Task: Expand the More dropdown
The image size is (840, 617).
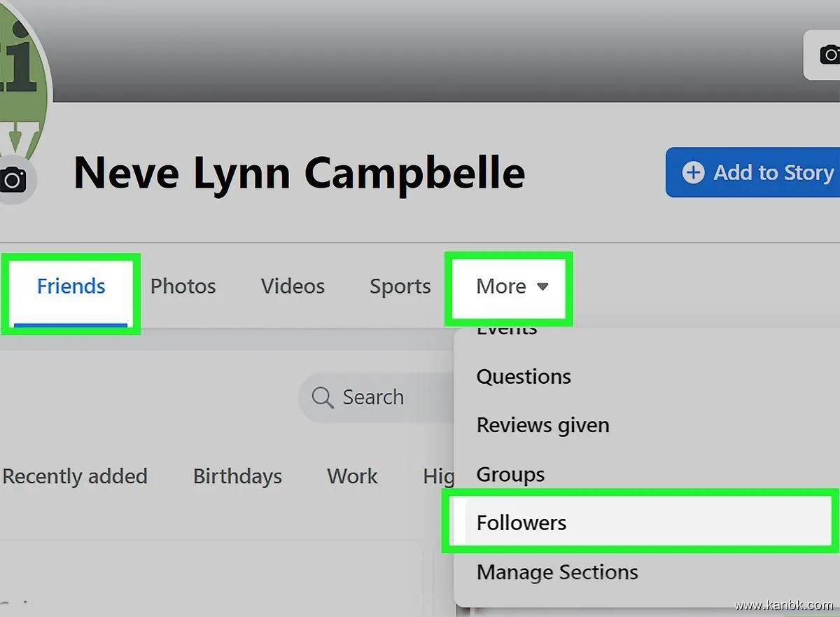Action: click(512, 286)
